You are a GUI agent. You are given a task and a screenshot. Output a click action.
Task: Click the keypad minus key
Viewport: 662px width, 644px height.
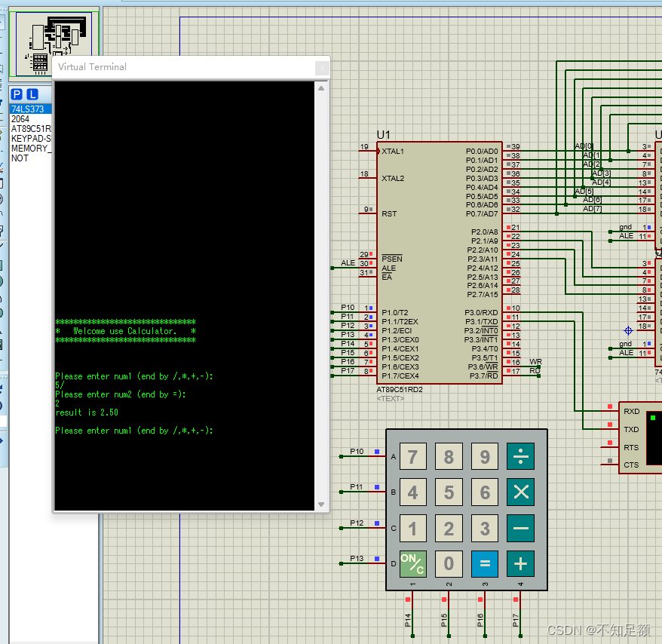(520, 529)
